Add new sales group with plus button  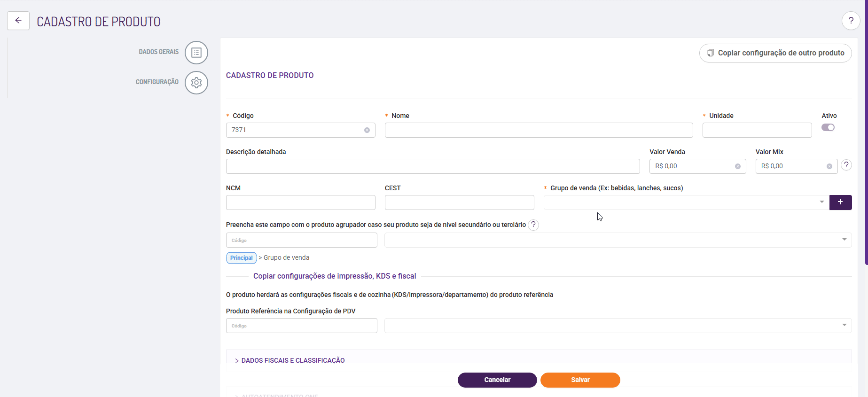click(840, 202)
